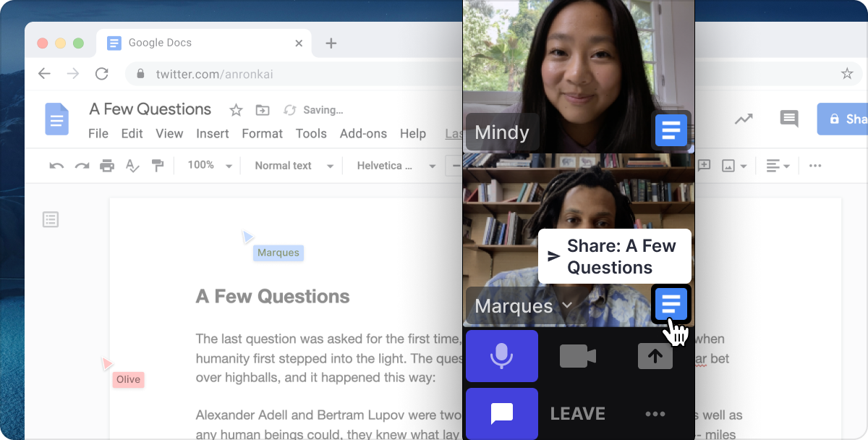
Task: Open the call more options dots
Action: [x=655, y=414]
